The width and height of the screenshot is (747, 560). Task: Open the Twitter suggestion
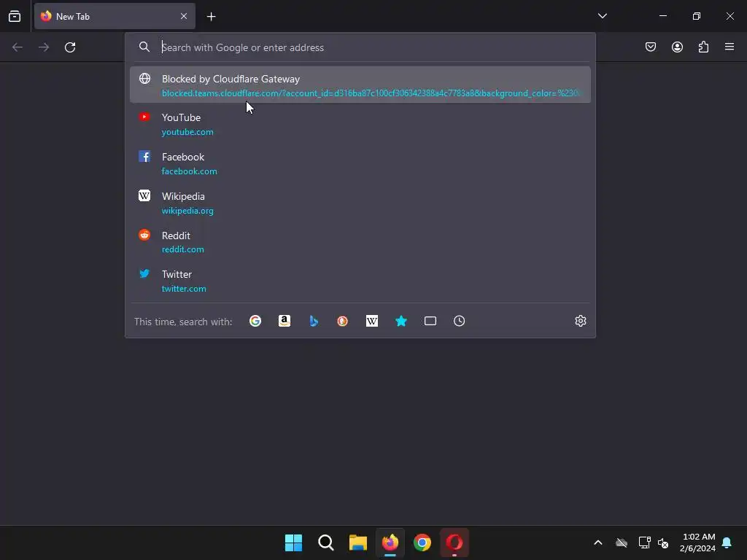pos(360,281)
